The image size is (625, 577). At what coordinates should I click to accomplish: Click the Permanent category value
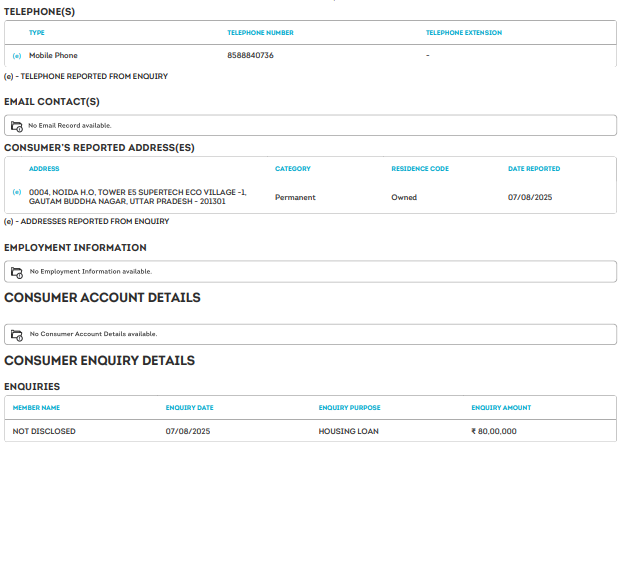coord(295,198)
